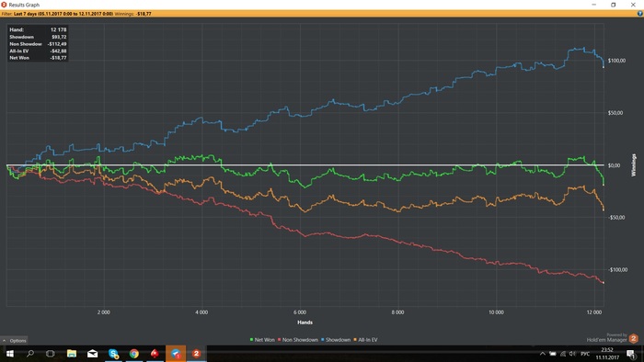644x362 pixels.
Task: Minimize the Results Graph window
Action: click(x=593, y=5)
